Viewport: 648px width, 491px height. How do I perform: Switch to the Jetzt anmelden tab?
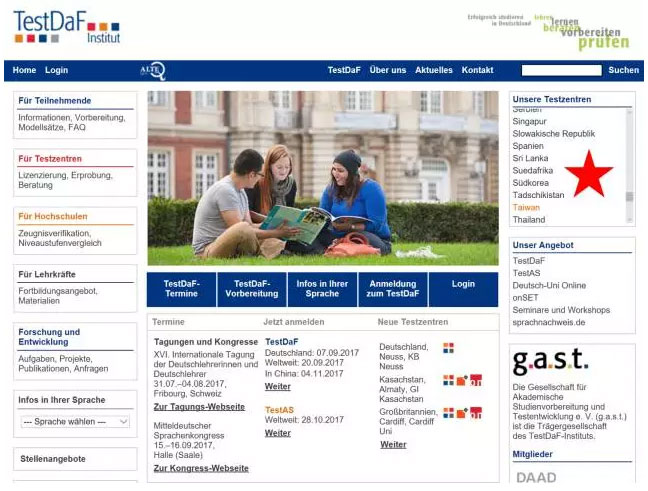pos(294,322)
